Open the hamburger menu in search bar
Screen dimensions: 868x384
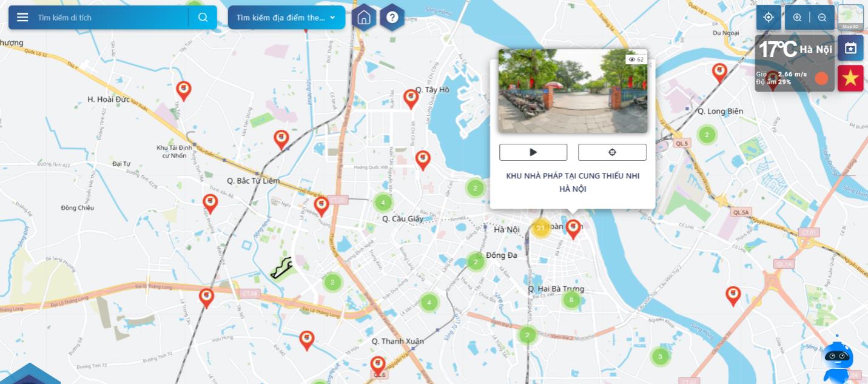tap(22, 17)
